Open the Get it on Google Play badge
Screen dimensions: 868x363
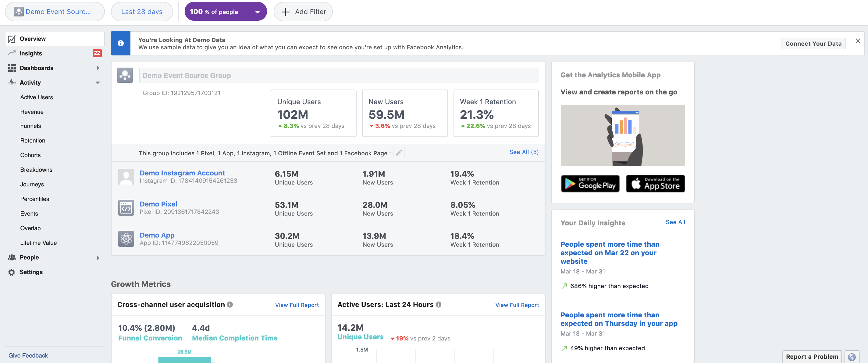(590, 184)
